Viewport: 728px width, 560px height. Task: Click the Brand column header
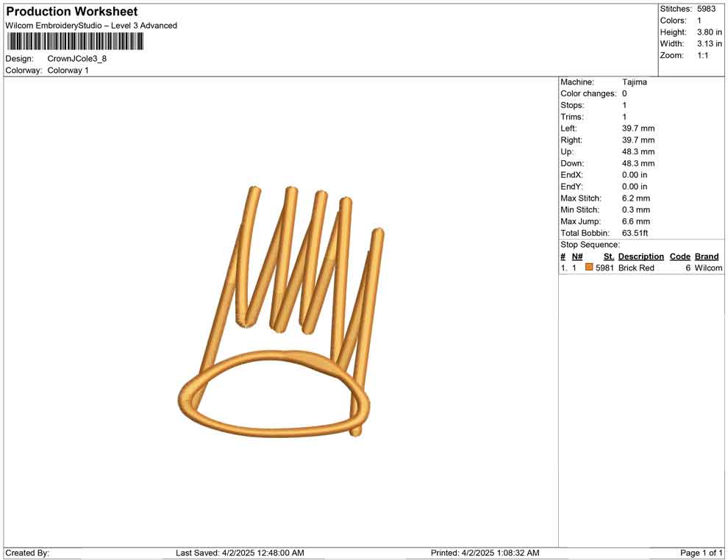point(707,256)
